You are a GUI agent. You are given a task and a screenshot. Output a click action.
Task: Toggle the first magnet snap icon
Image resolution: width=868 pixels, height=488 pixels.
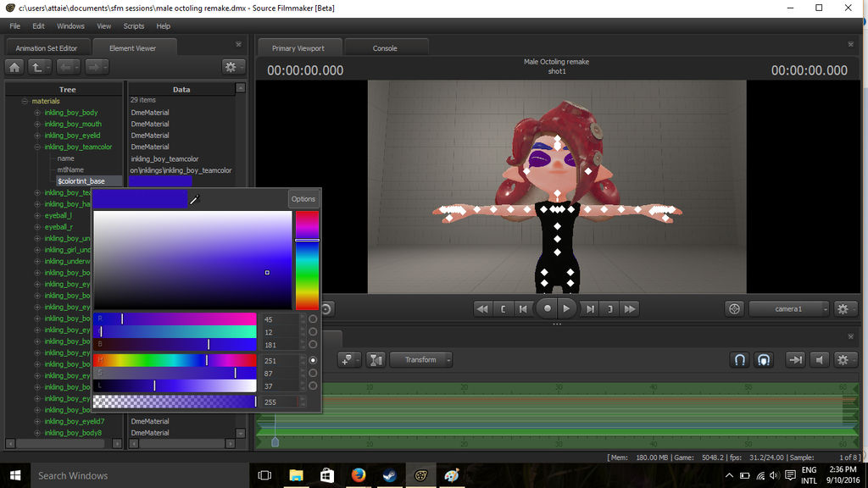[739, 359]
